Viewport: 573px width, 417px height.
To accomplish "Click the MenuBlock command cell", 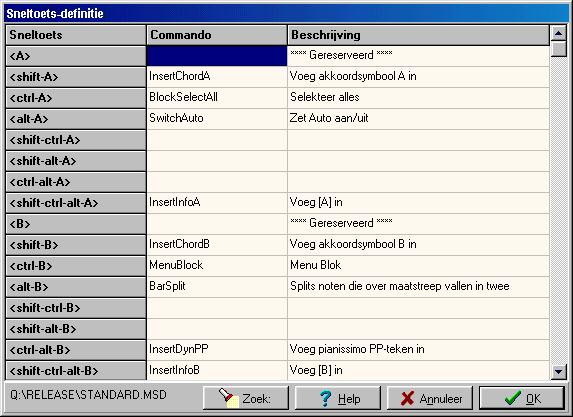I will tap(217, 266).
